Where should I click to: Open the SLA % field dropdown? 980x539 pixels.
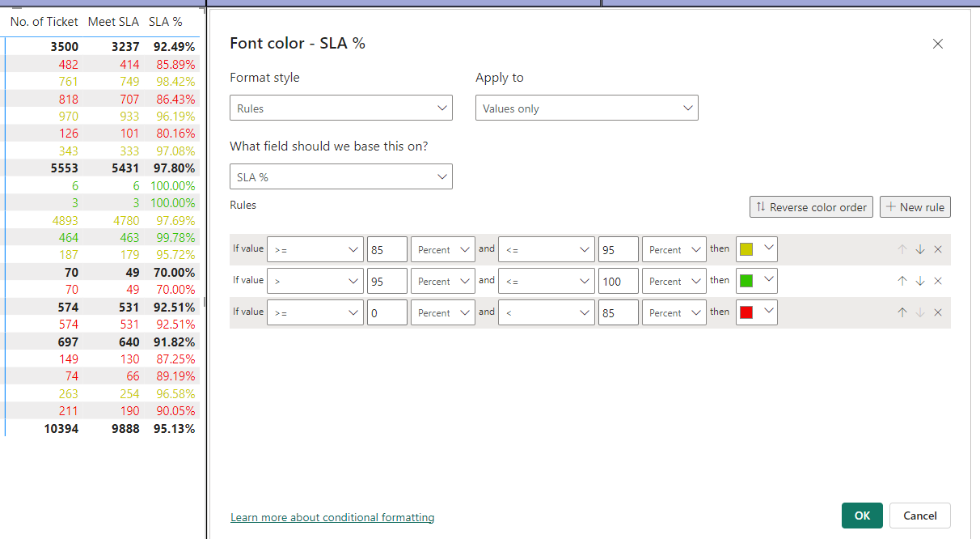point(341,176)
